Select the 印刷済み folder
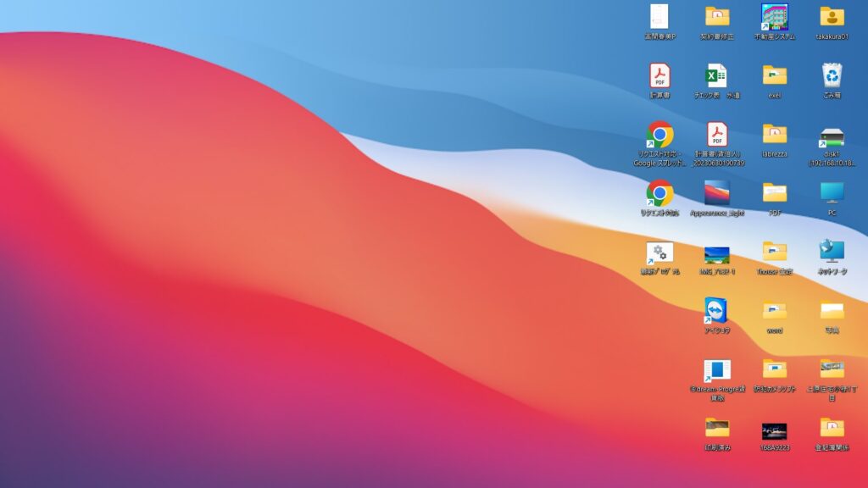Image resolution: width=868 pixels, height=488 pixels. [717, 427]
